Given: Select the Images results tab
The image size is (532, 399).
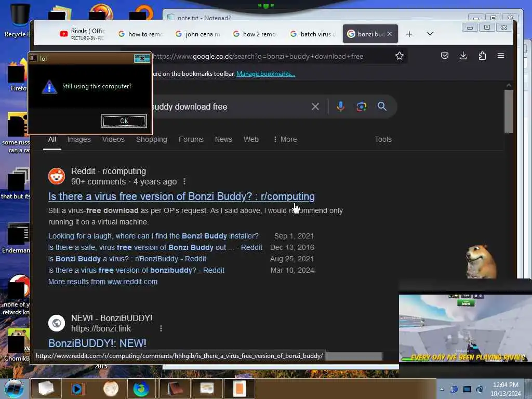Looking at the screenshot, I should (x=79, y=139).
